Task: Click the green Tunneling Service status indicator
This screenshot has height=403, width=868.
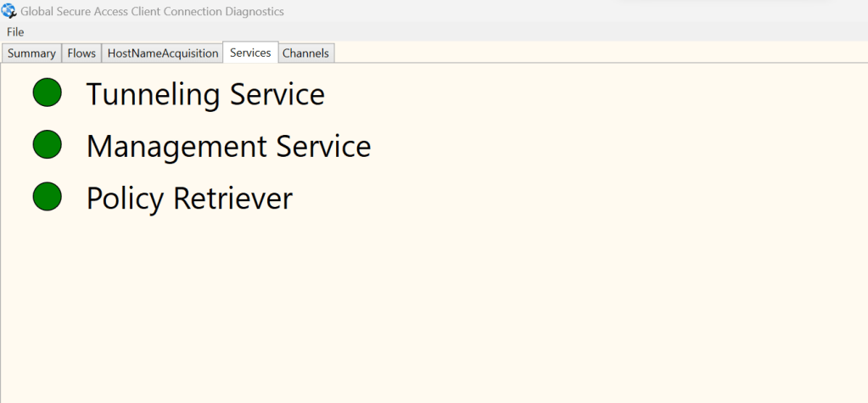Action: coord(48,92)
